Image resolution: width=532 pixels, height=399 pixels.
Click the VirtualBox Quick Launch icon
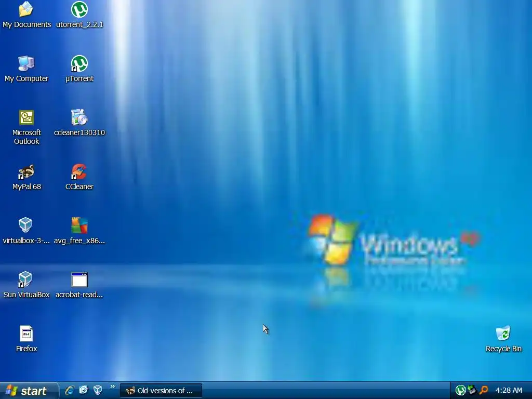click(x=98, y=390)
